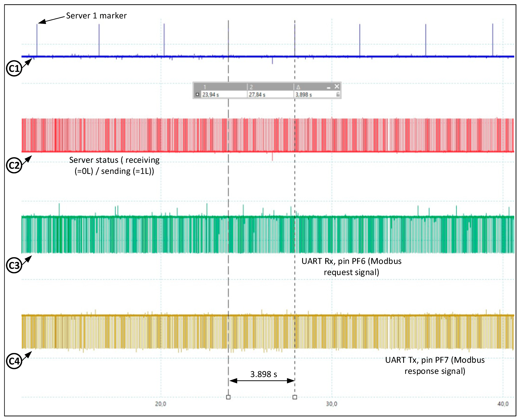Image resolution: width=521 pixels, height=420 pixels.
Task: Click column header 1 in ruler legend
Action: click(205, 87)
